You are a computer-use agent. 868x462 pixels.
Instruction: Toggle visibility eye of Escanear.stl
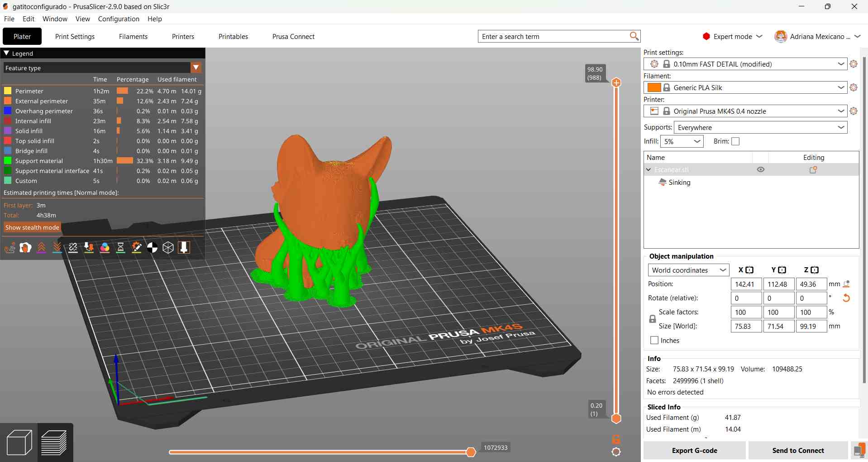coord(761,169)
